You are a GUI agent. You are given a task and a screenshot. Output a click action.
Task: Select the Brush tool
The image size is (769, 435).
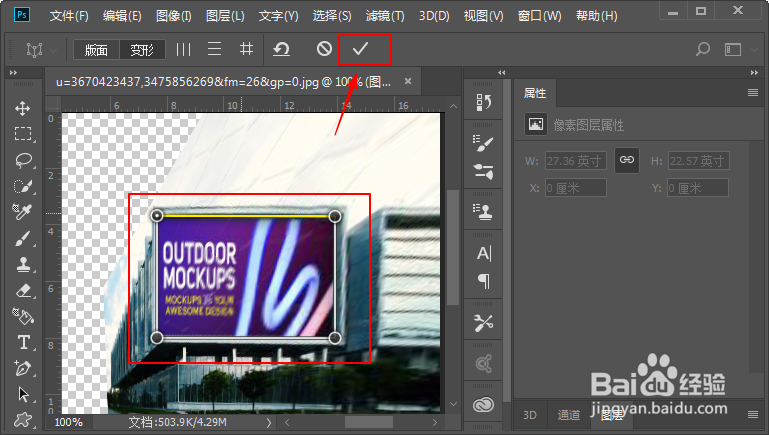point(23,238)
